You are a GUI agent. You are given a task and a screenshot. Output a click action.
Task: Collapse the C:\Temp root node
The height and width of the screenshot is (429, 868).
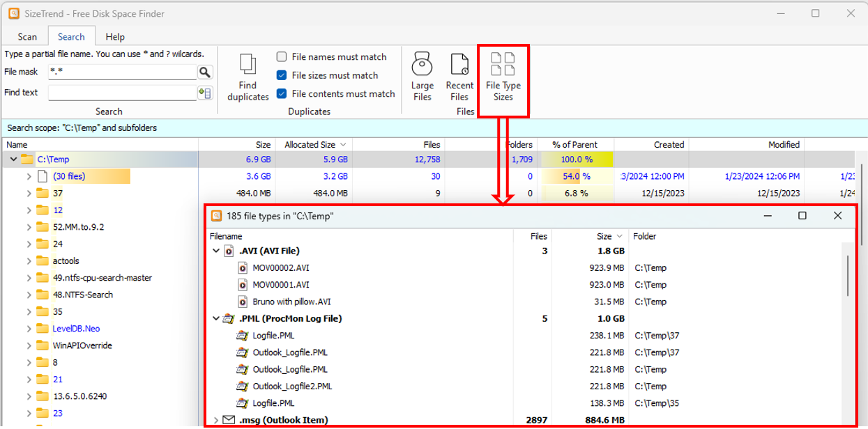pyautogui.click(x=13, y=159)
